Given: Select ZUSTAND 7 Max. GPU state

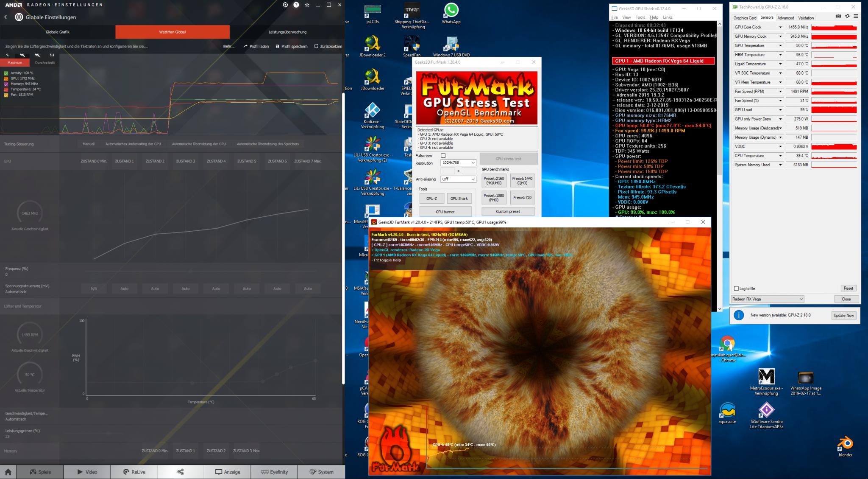Looking at the screenshot, I should click(308, 161).
